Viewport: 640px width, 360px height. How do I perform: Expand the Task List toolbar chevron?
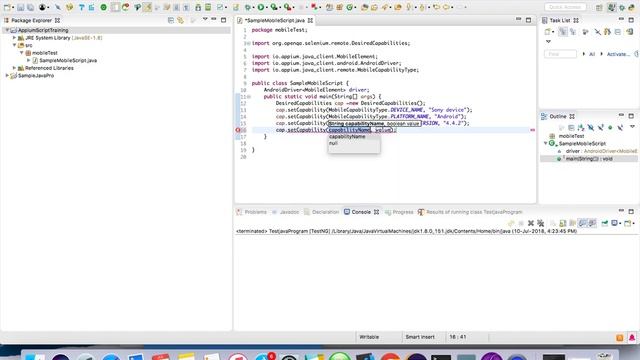[x=548, y=41]
